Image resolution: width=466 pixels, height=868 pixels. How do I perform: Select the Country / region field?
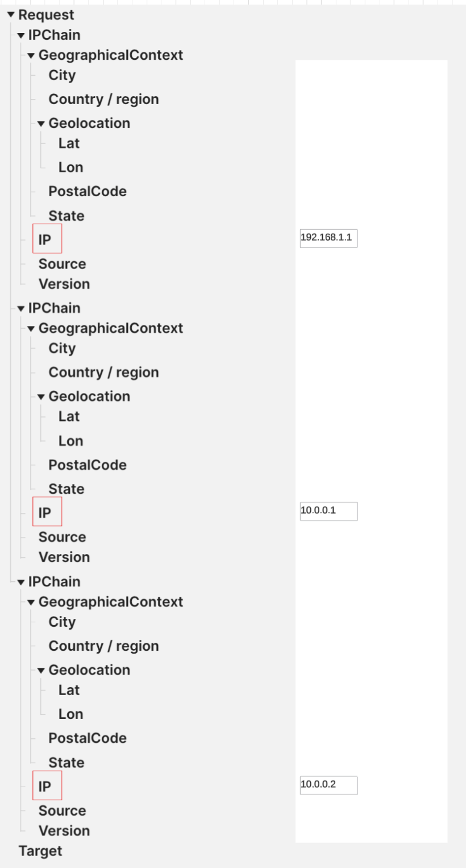(x=104, y=99)
